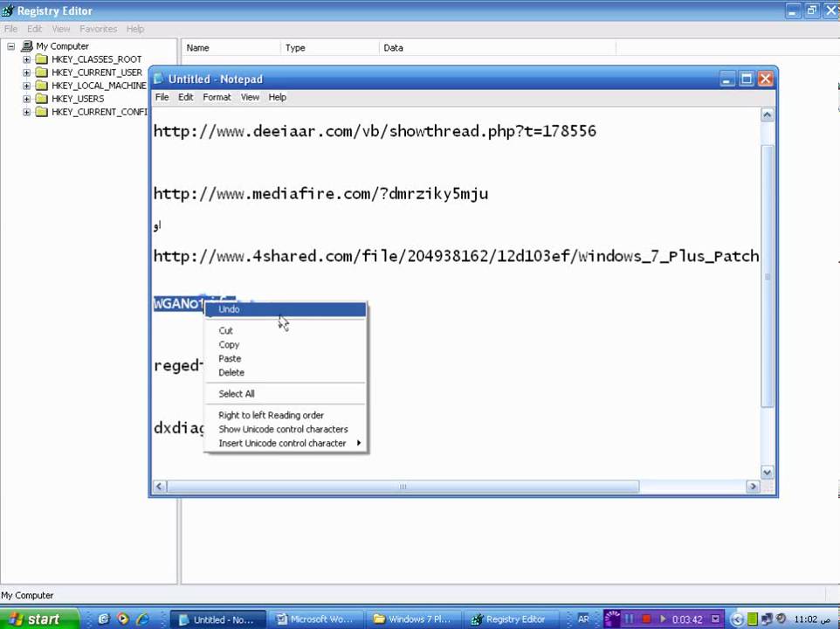Viewport: 840px width, 629px height.
Task: Open Notepad Edit menu
Action: [x=185, y=97]
